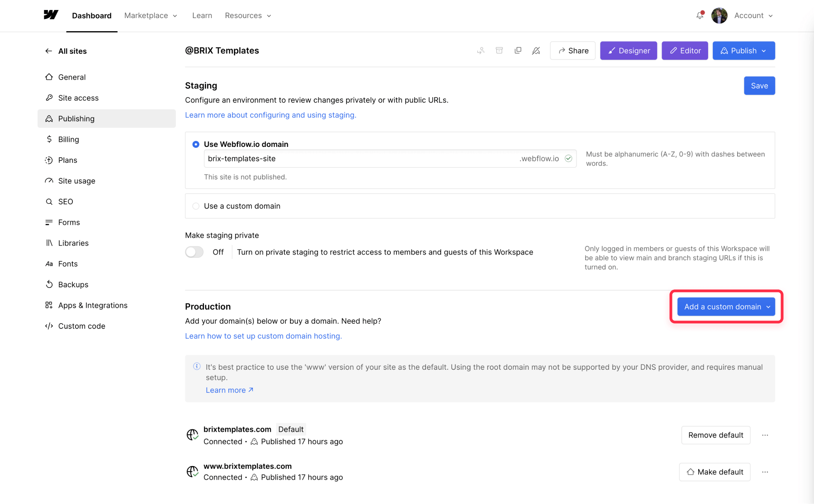
Task: Click Remove default for brixtemplates.com
Action: click(715, 435)
